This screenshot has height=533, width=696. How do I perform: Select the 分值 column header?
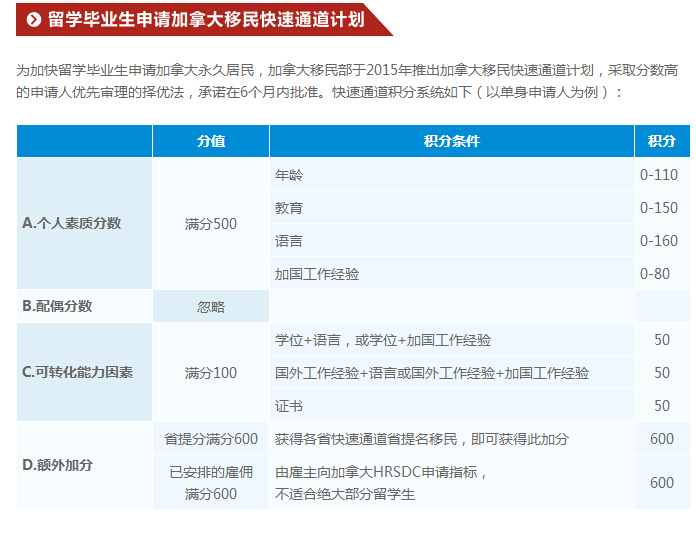211,141
